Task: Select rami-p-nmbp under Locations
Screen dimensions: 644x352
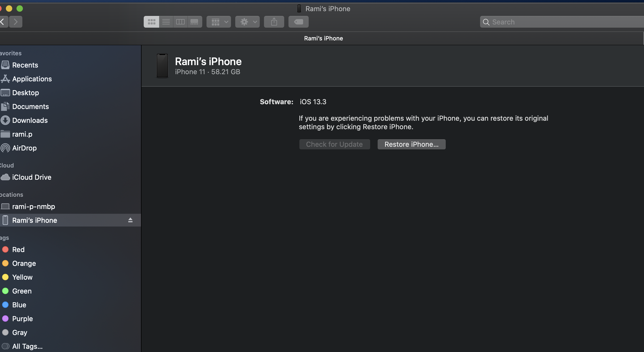Action: 34,207
